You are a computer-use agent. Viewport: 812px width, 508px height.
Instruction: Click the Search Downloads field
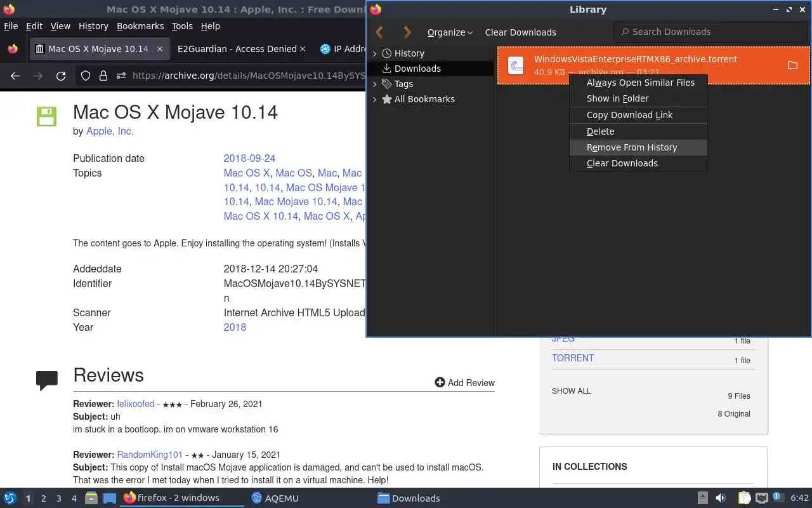(x=709, y=32)
